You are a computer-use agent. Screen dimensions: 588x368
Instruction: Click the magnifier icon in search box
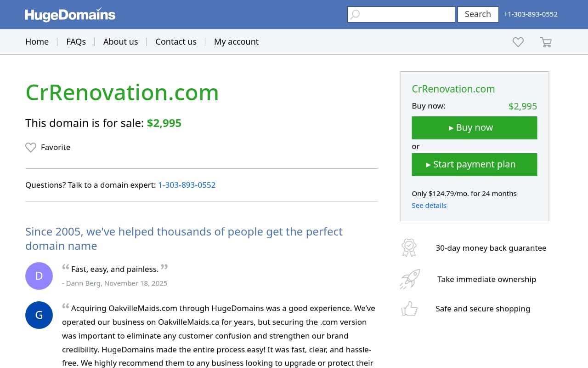(355, 15)
